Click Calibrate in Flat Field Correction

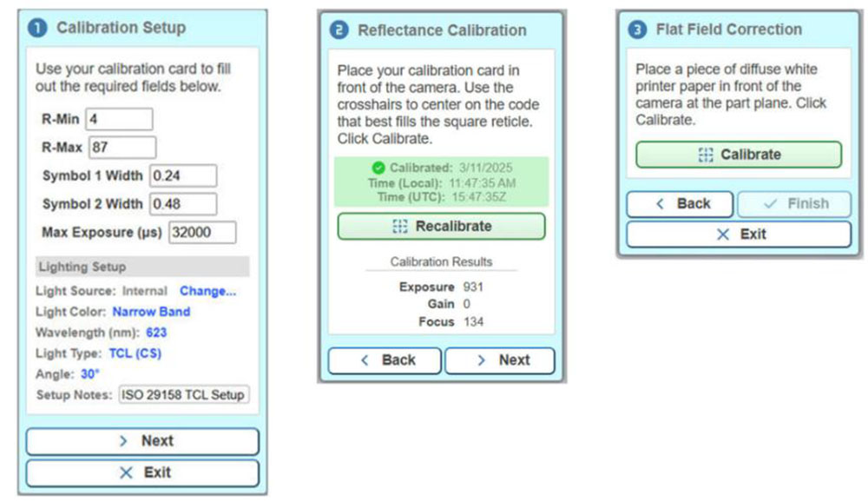tap(738, 155)
